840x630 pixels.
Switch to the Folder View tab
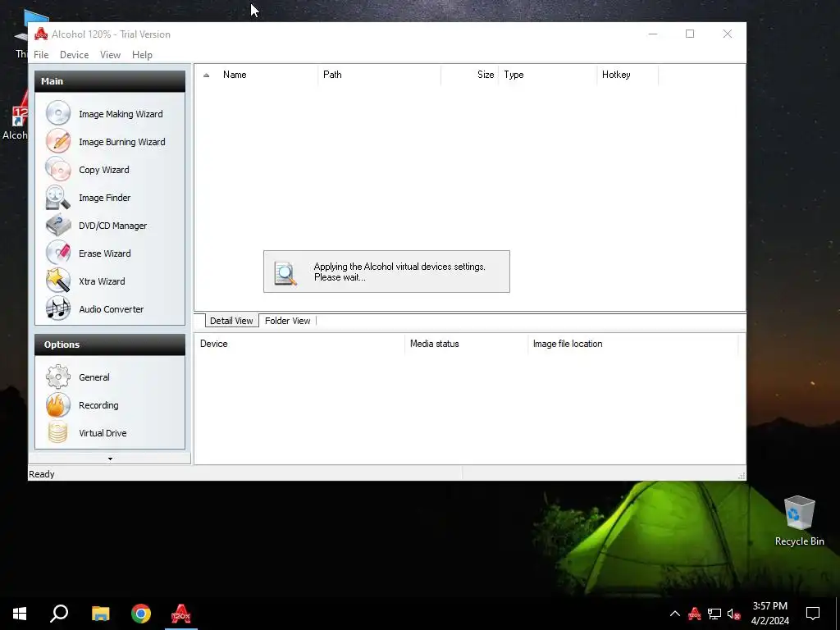288,321
